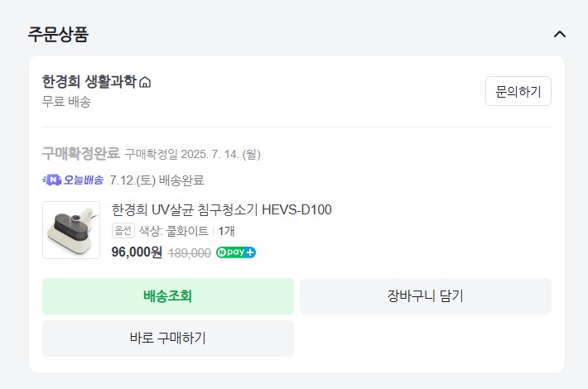This screenshot has height=389, width=588.
Task: Click the struck-through 189,000 original price
Action: [x=189, y=253]
